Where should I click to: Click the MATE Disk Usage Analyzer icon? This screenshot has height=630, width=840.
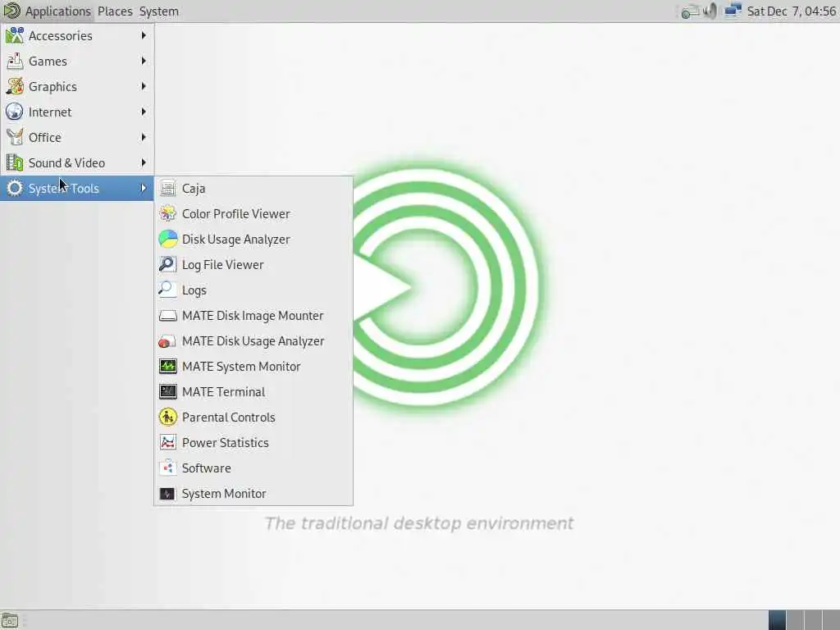tap(167, 340)
